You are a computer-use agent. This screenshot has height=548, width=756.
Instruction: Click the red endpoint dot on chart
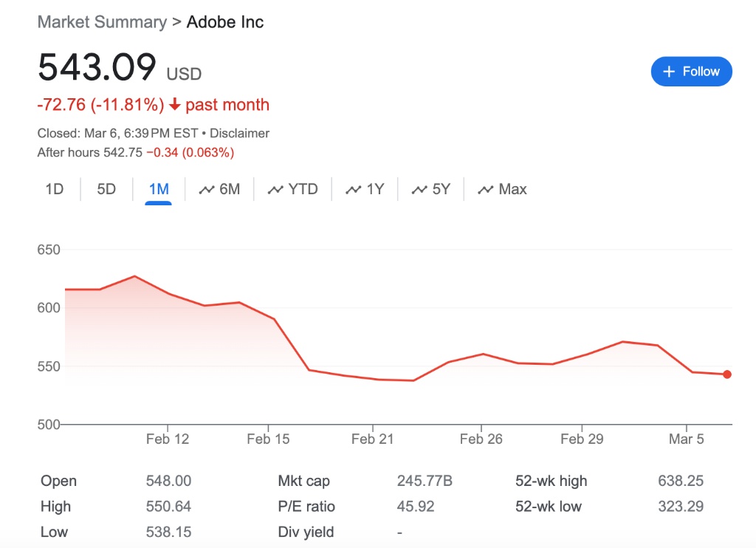coord(727,374)
